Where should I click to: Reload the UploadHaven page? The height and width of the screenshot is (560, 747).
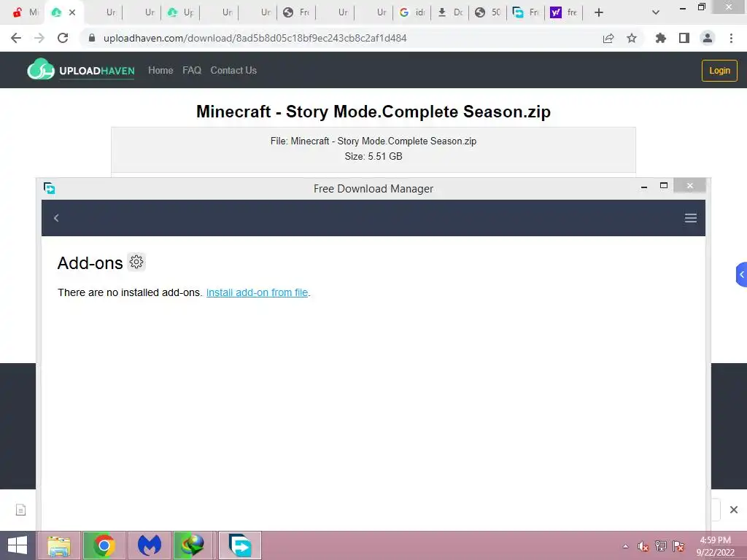click(63, 38)
